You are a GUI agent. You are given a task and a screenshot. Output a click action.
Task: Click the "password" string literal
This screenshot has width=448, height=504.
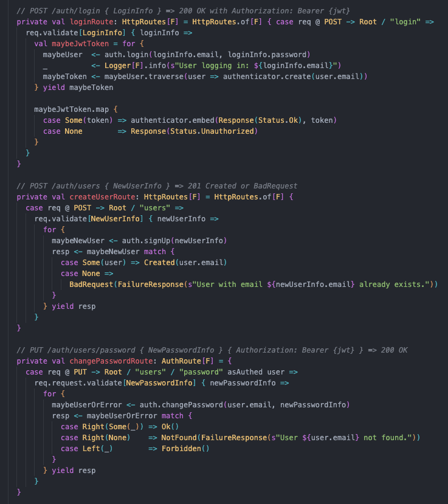[x=201, y=372]
